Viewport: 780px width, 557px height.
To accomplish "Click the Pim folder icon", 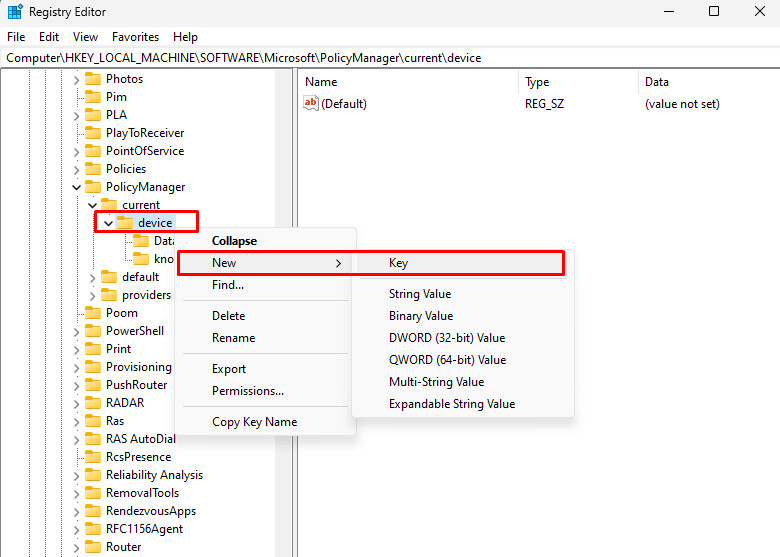I will [x=93, y=97].
